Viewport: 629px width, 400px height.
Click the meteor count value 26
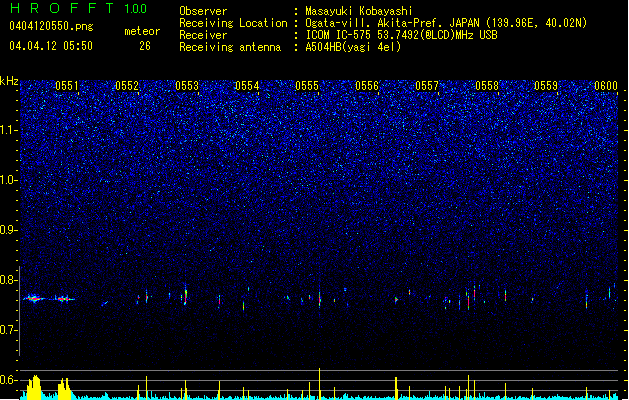[x=145, y=46]
